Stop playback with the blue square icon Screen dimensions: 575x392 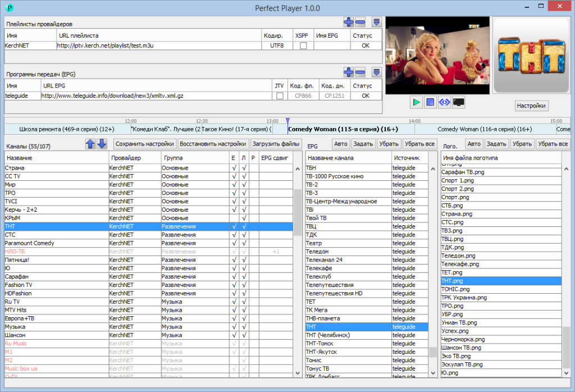pos(430,102)
